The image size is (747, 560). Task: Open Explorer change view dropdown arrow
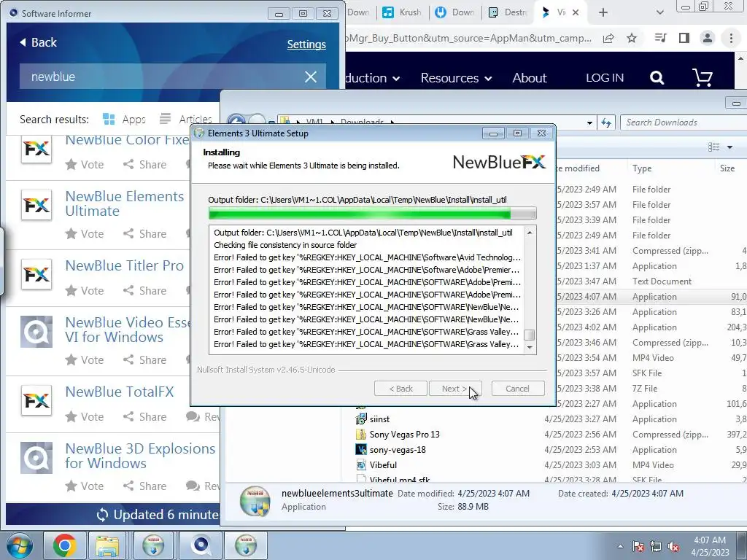pos(729,147)
